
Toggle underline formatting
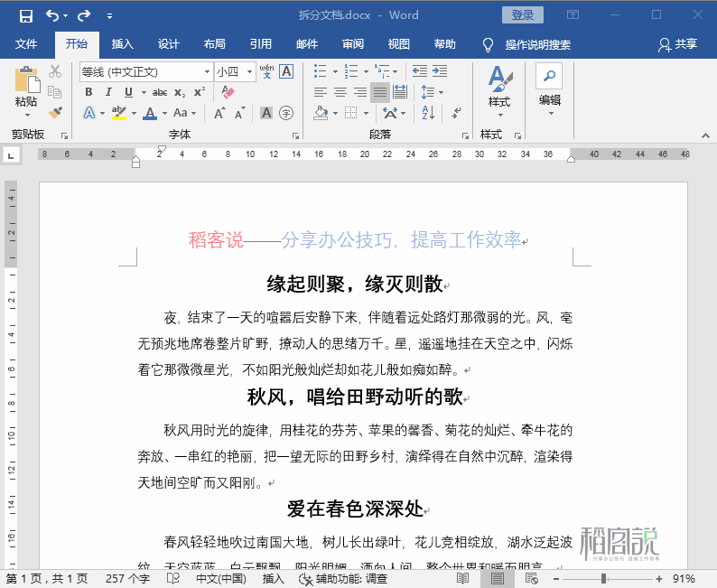click(128, 92)
